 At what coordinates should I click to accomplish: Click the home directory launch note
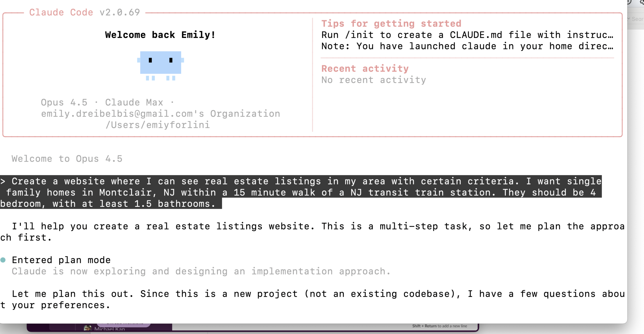pos(467,46)
